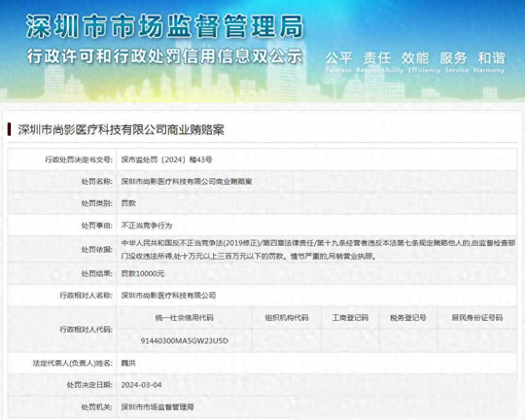Select the 税务登记号 column header
Viewport: 525px width, 420px height.
(408, 318)
